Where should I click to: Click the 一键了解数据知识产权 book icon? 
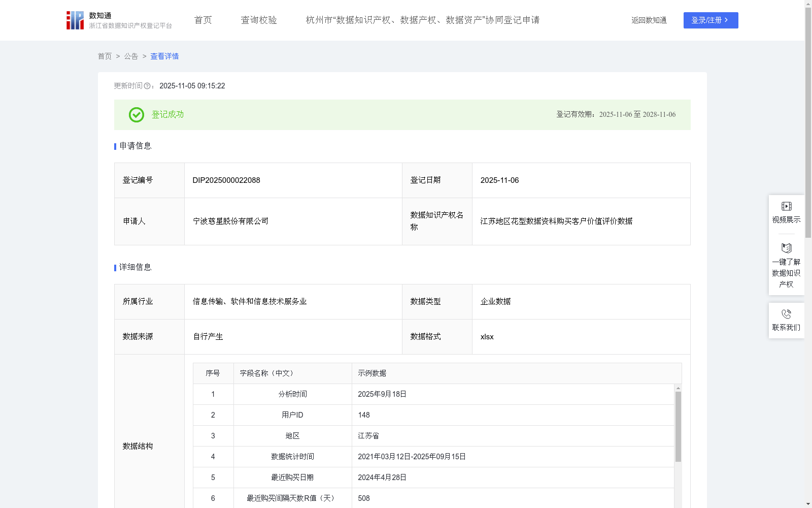point(786,248)
